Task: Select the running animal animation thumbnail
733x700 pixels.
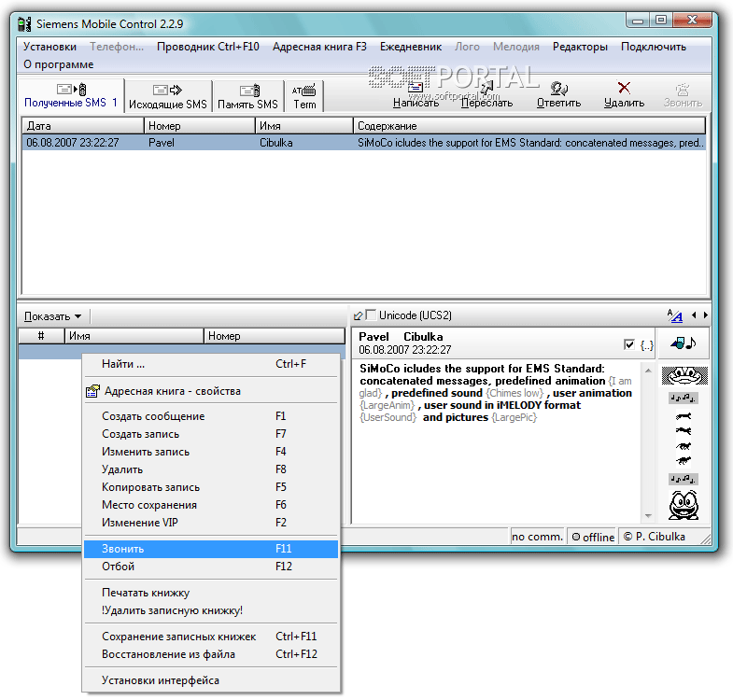Action: pyautogui.click(x=684, y=438)
